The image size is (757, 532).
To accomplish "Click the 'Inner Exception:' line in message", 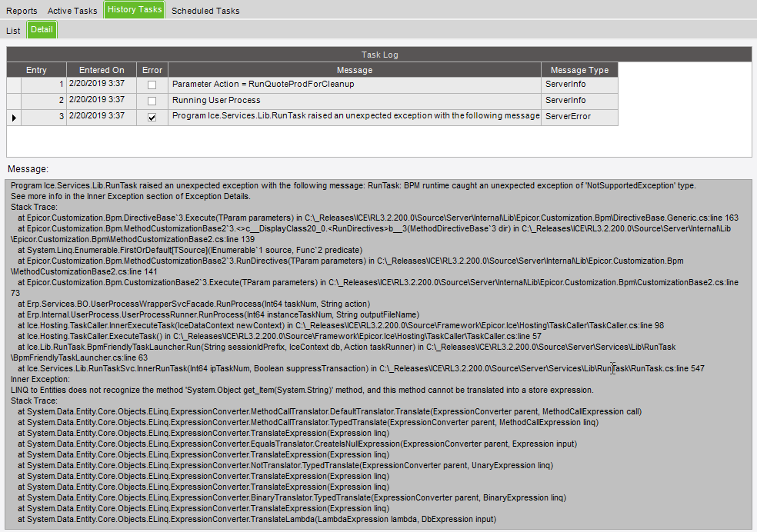I will [x=40, y=380].
